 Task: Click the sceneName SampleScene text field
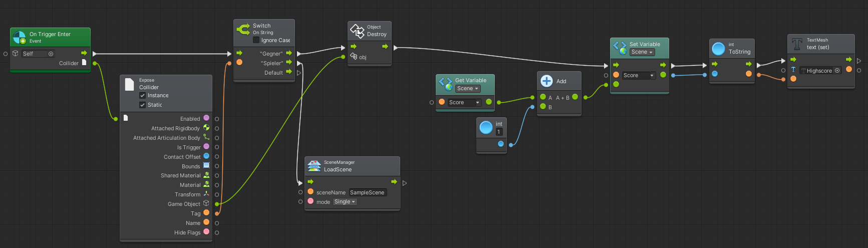click(x=367, y=192)
